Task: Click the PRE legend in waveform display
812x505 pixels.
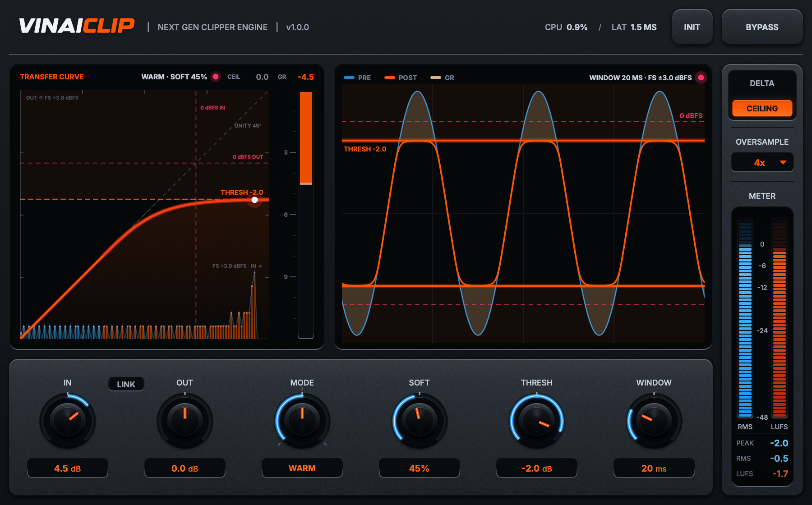Action: point(357,78)
